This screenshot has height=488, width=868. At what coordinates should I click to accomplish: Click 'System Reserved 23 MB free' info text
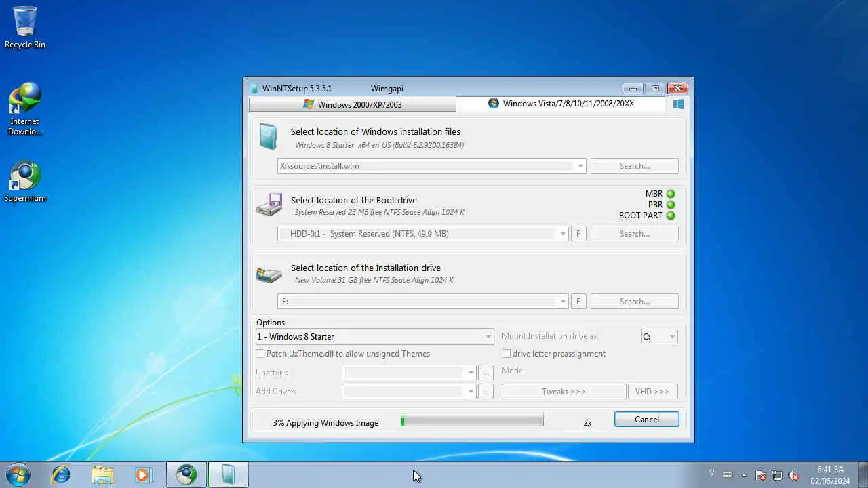click(x=380, y=213)
